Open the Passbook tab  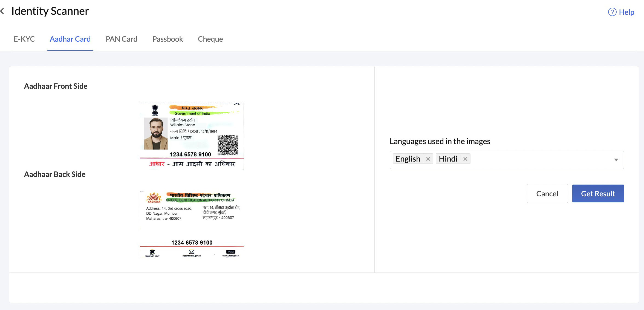[x=167, y=39]
